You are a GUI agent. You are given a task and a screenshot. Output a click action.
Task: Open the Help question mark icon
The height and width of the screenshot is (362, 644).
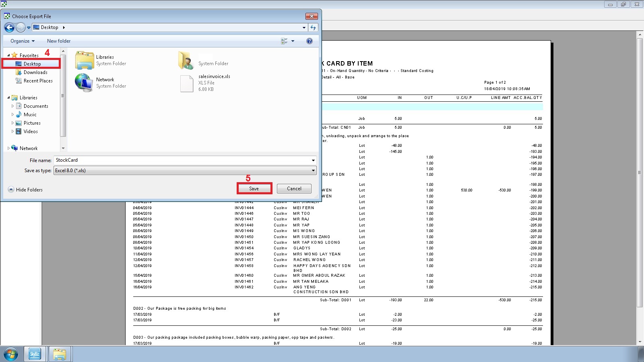pos(309,41)
